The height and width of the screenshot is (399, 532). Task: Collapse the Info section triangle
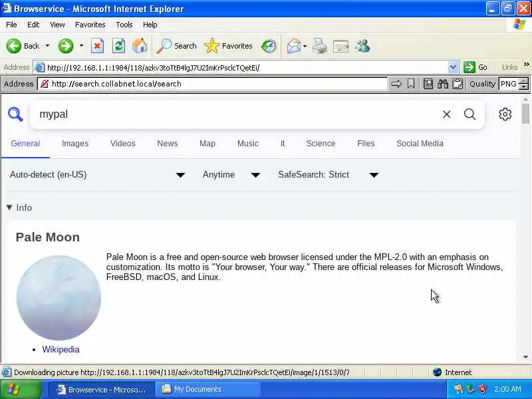click(9, 207)
